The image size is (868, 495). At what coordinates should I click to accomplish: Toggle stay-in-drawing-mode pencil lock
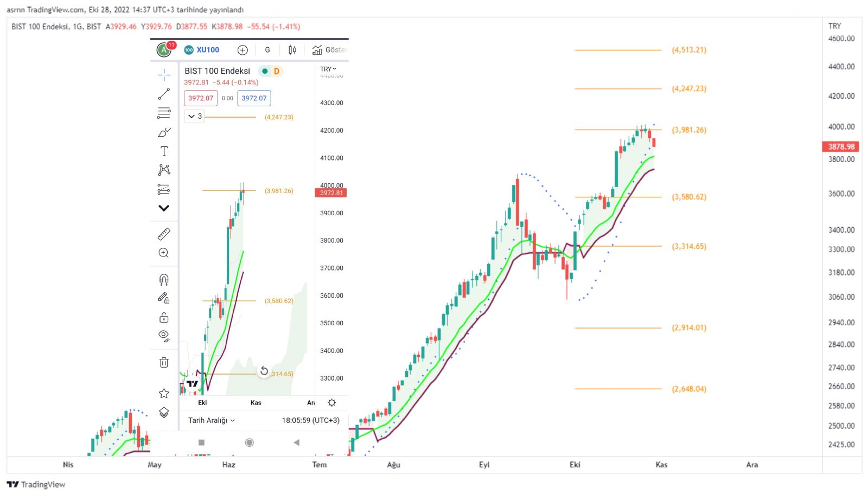164,298
